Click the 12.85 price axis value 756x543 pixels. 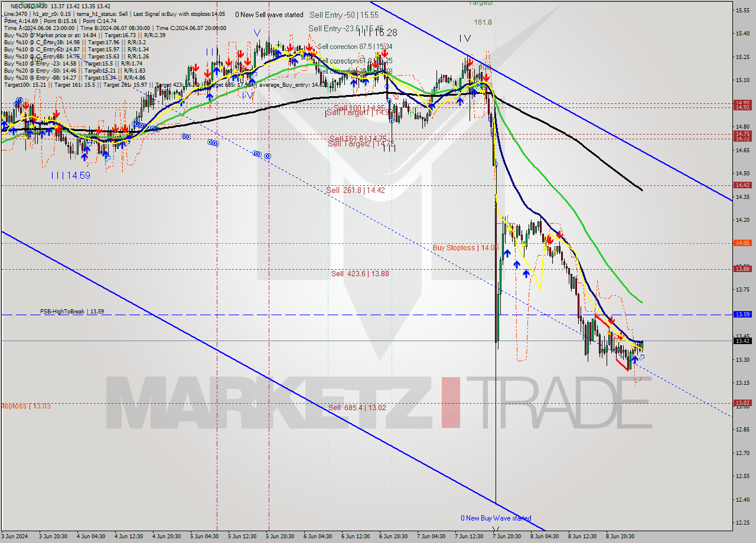(742, 429)
